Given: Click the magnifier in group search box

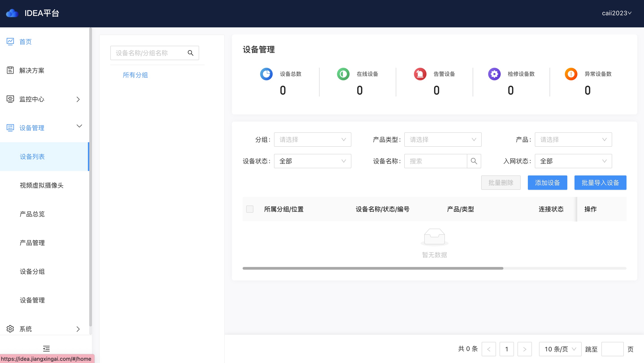Looking at the screenshot, I should pos(191,53).
